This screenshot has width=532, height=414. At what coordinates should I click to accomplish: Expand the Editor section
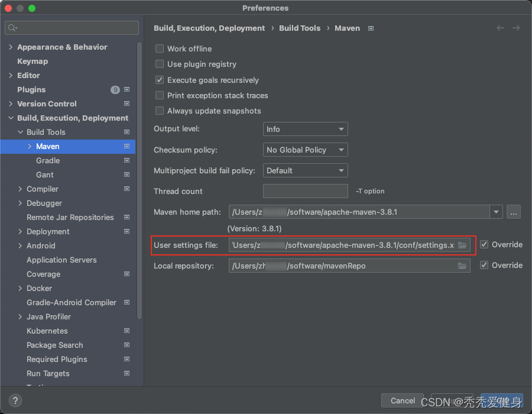coord(11,75)
